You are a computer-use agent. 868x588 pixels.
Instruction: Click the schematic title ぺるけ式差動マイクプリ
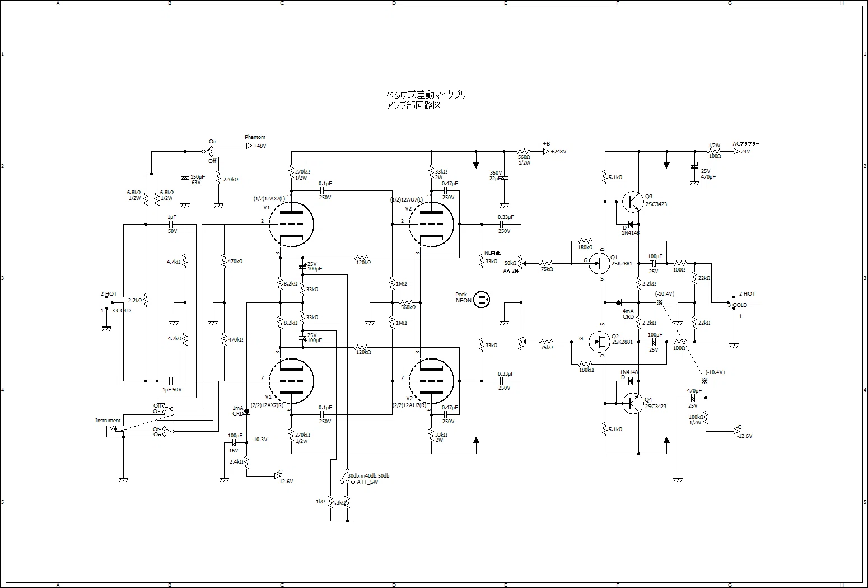(426, 95)
